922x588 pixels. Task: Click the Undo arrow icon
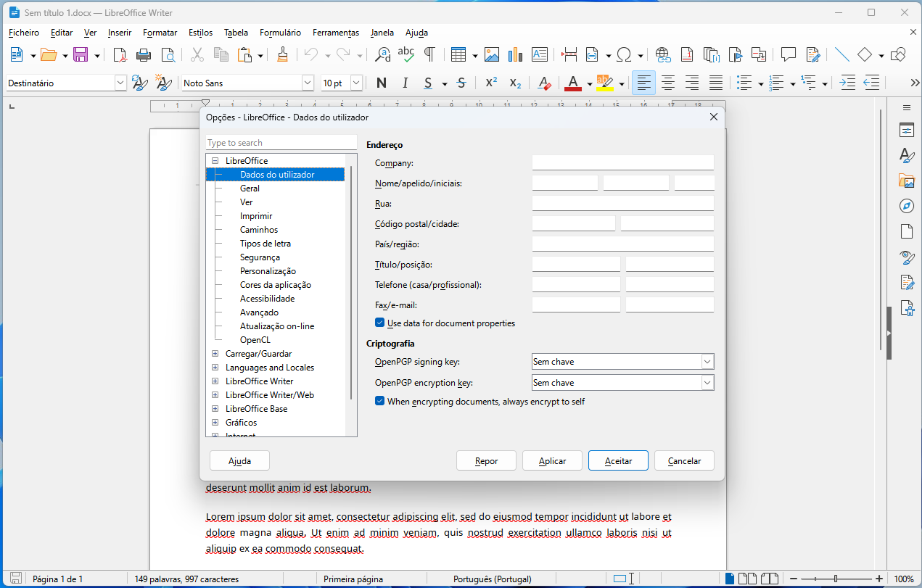[311, 54]
